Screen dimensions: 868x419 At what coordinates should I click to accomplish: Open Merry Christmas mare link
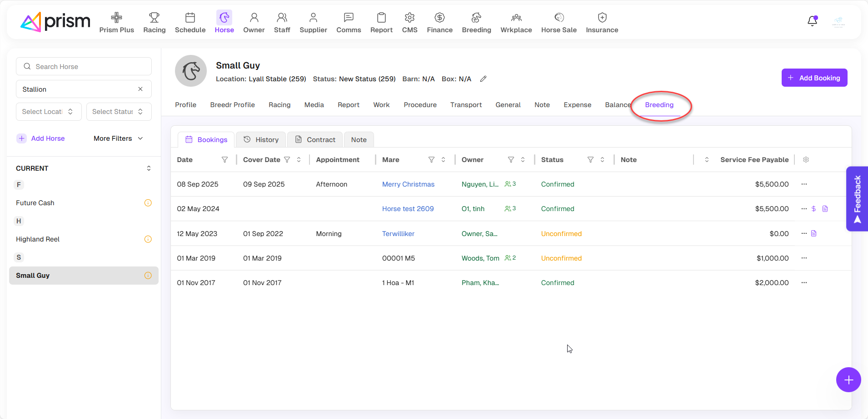(x=408, y=184)
